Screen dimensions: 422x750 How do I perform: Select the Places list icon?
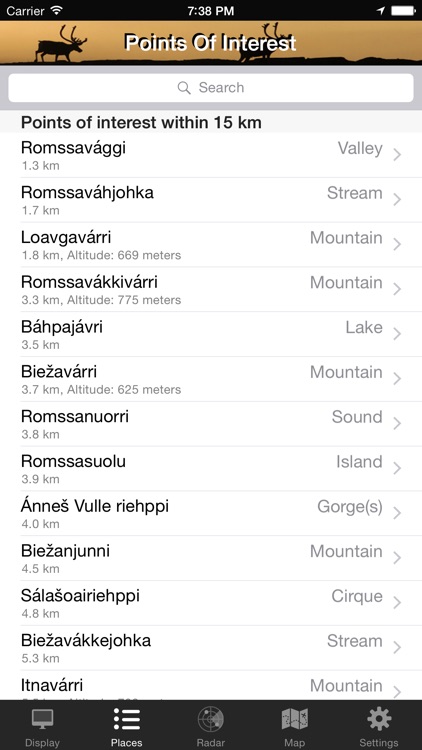[127, 719]
